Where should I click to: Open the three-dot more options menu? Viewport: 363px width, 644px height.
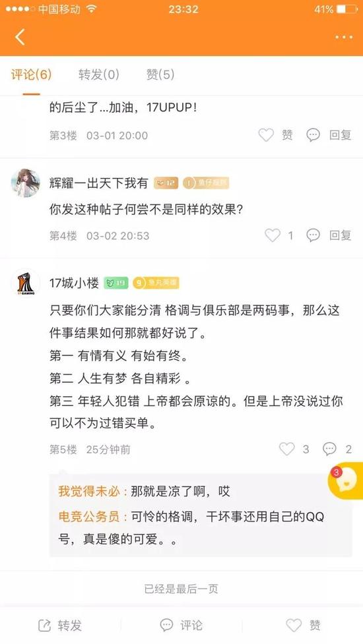[x=344, y=38]
